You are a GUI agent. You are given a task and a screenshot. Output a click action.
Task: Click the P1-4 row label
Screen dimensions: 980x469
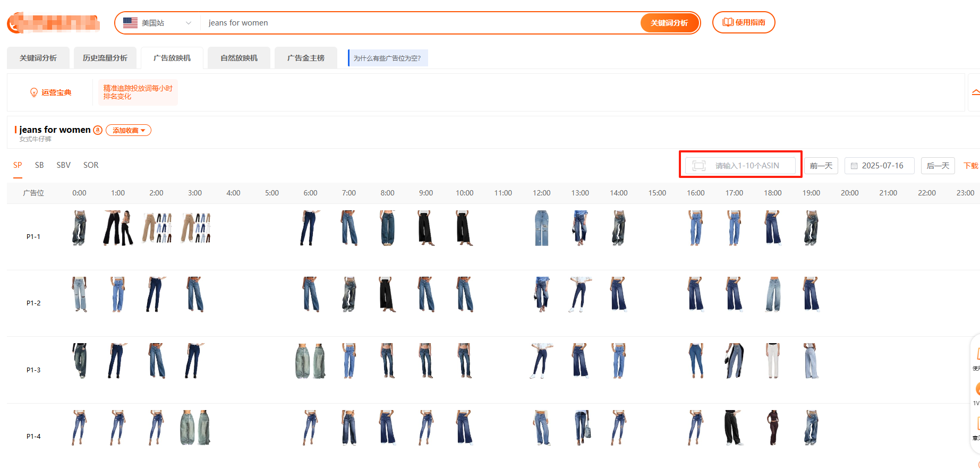pyautogui.click(x=33, y=437)
